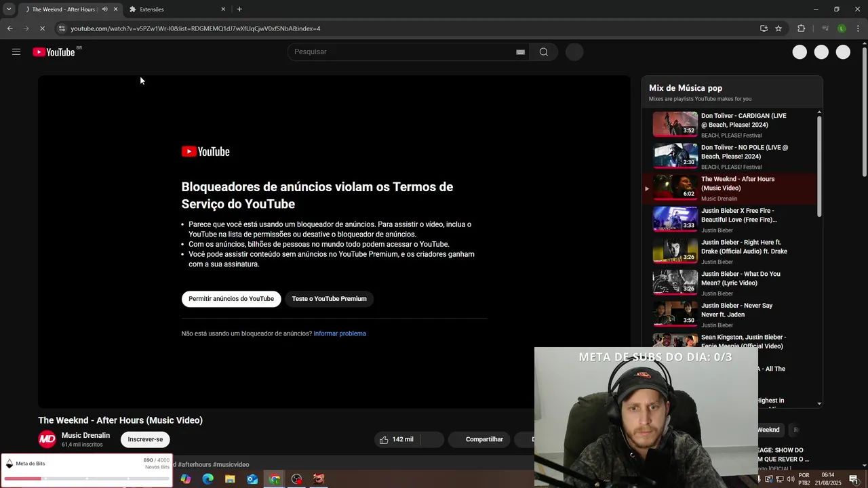Open the tab search chevron
The width and height of the screenshot is (868, 488).
[9, 9]
